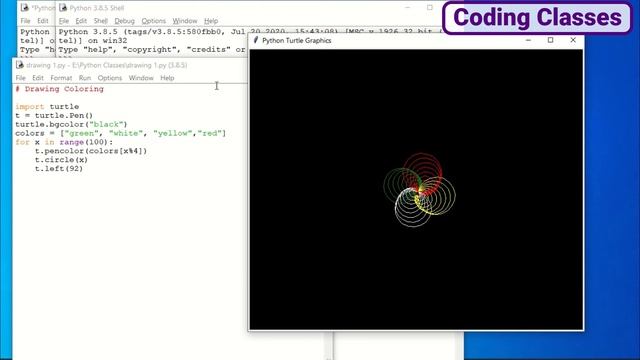Minimize the Python 3.8.5 Shell window
This screenshot has height=360, width=640.
click(407, 8)
